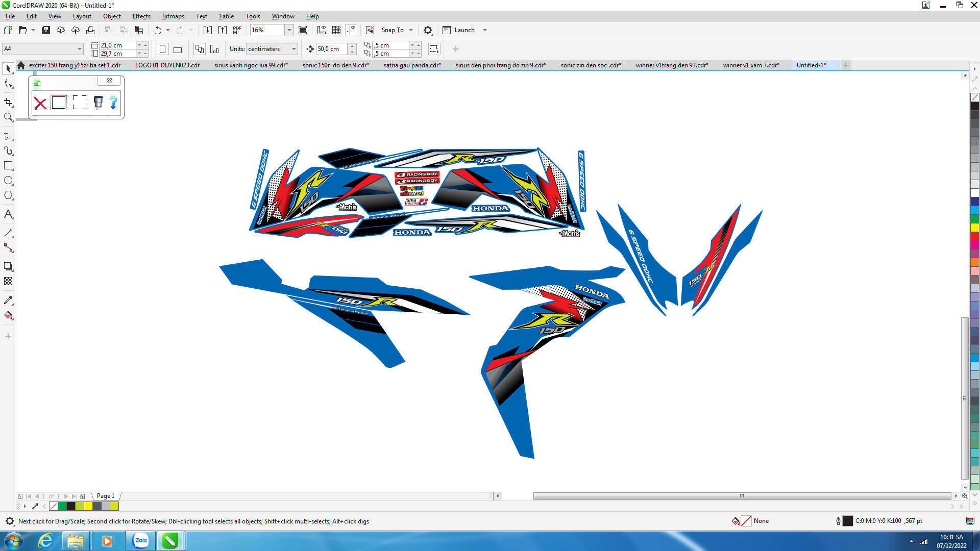Image resolution: width=980 pixels, height=551 pixels.
Task: Click the Publish to PDF icon
Action: click(237, 30)
